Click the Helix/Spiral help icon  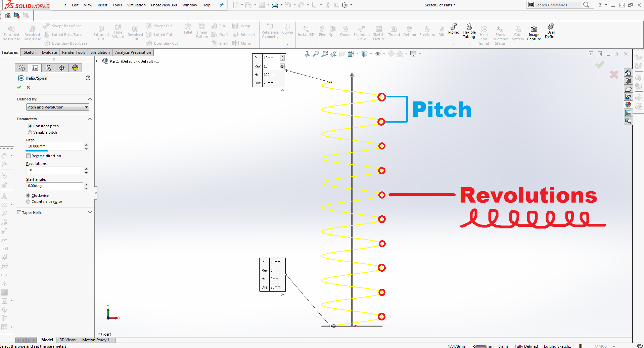(x=88, y=78)
